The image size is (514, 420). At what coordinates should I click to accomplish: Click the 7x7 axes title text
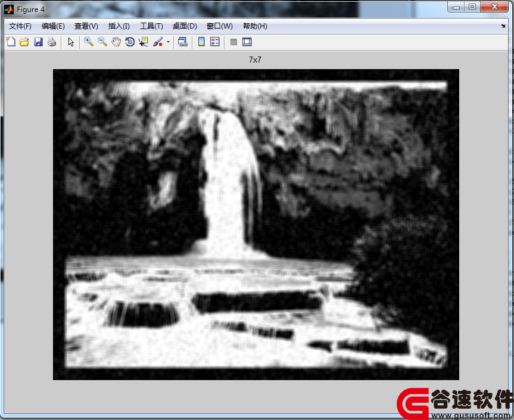tap(255, 60)
